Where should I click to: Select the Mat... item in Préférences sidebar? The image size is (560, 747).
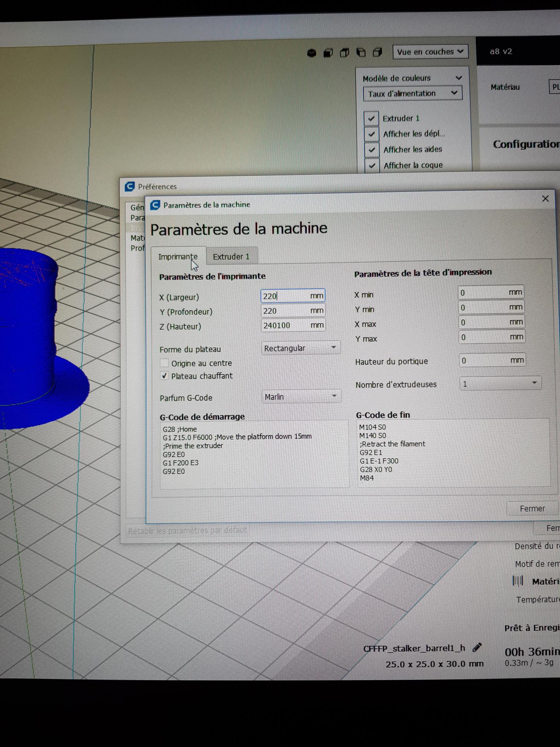click(x=137, y=238)
